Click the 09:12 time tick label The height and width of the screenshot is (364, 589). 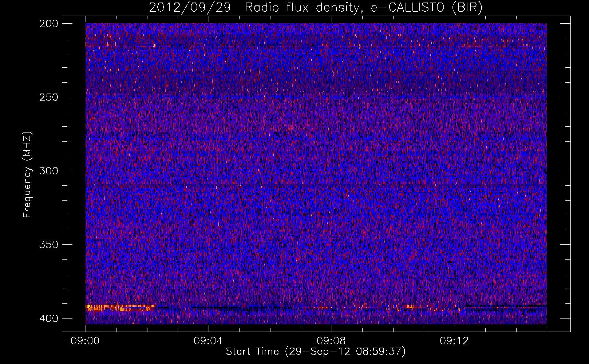[454, 341]
